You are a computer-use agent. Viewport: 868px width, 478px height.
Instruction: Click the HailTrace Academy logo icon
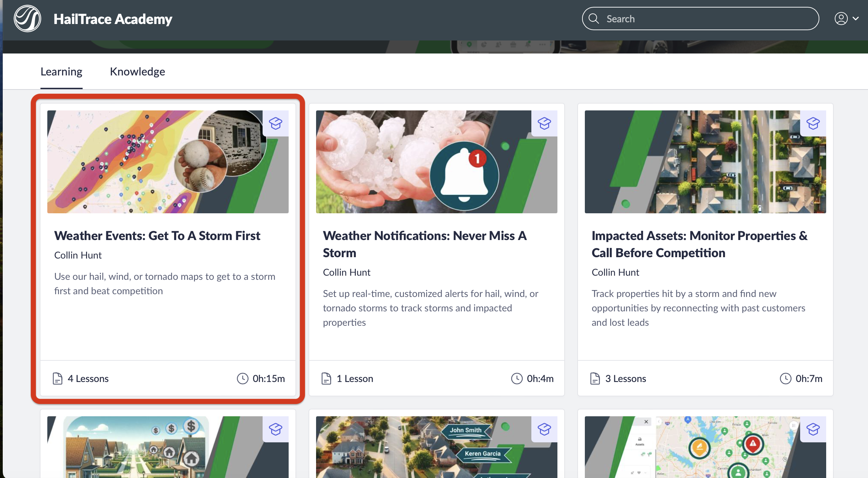click(x=27, y=19)
